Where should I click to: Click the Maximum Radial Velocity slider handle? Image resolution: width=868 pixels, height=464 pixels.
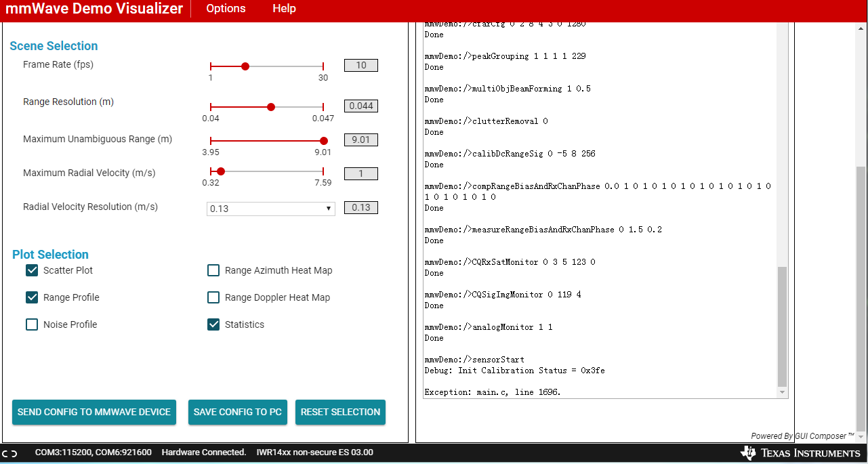[x=221, y=171]
